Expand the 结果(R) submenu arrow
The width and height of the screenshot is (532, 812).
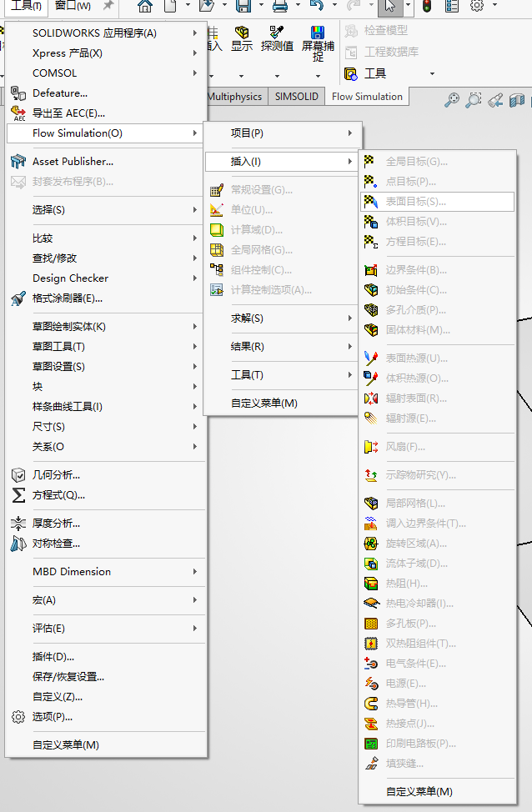350,347
